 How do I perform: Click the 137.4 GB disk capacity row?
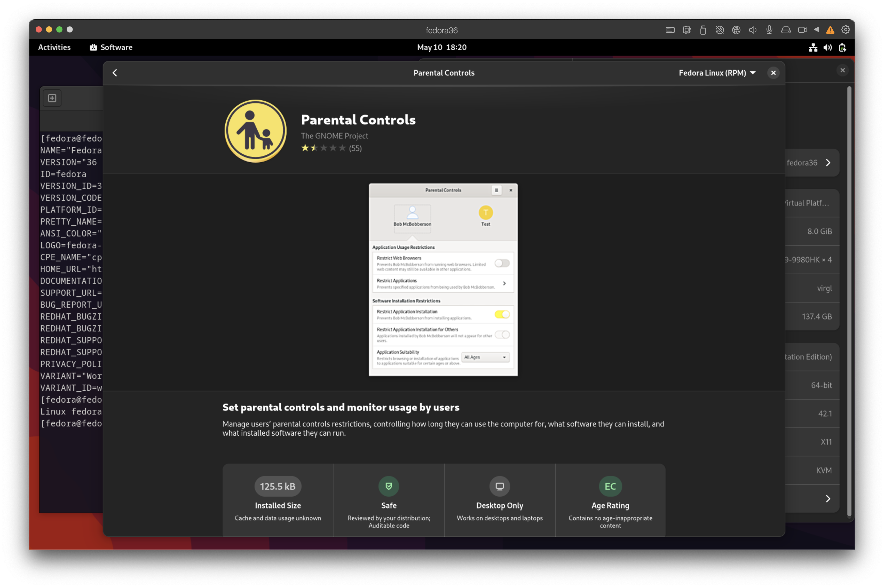pos(812,316)
